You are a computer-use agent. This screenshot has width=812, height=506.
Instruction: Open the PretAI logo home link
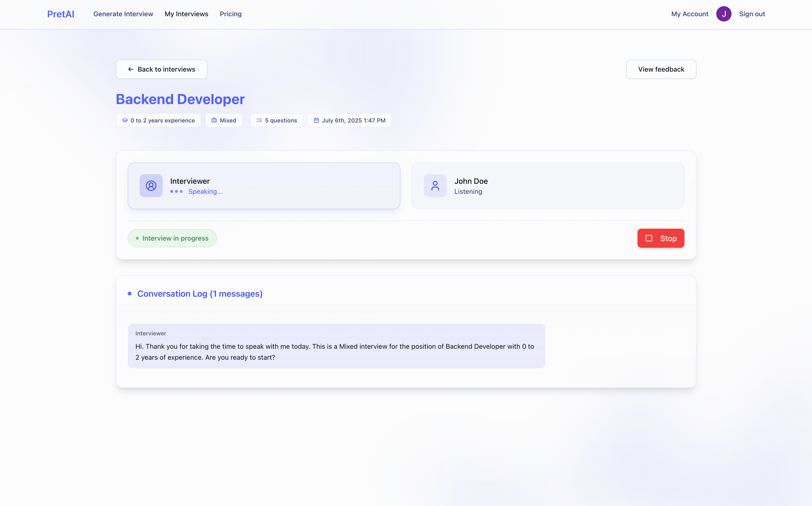click(x=61, y=14)
